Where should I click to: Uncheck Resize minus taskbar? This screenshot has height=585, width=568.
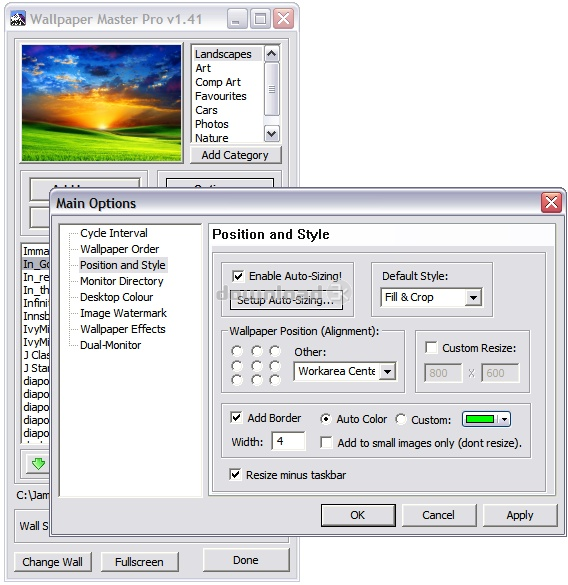point(235,474)
